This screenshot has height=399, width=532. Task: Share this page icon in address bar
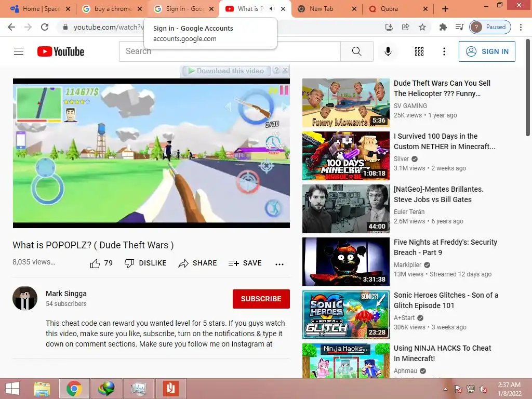pos(405,27)
